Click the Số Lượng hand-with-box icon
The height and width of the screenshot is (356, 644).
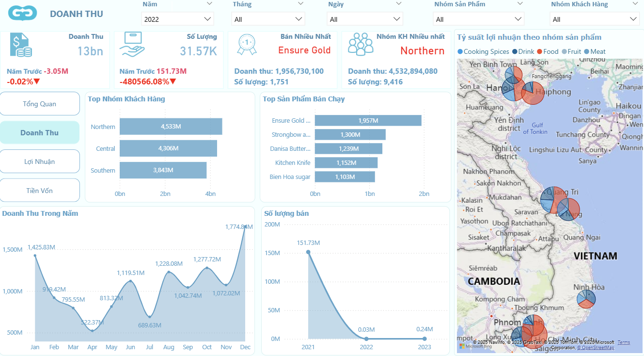coord(133,45)
